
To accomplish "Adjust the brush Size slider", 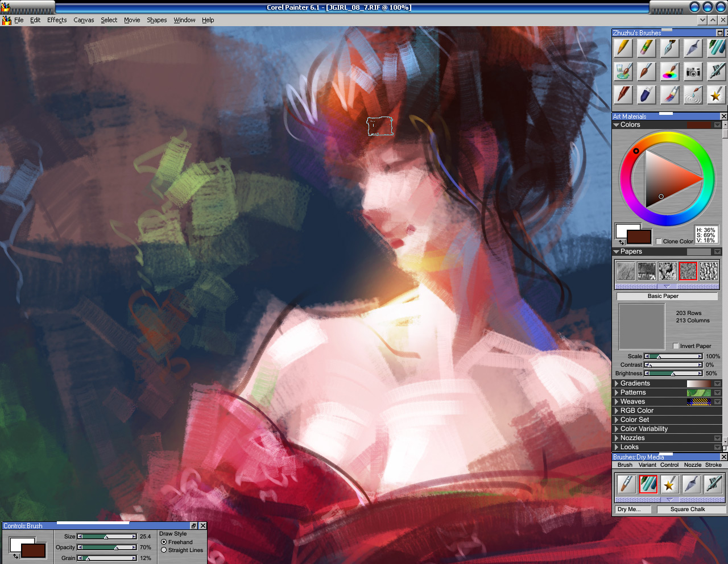I will (107, 537).
